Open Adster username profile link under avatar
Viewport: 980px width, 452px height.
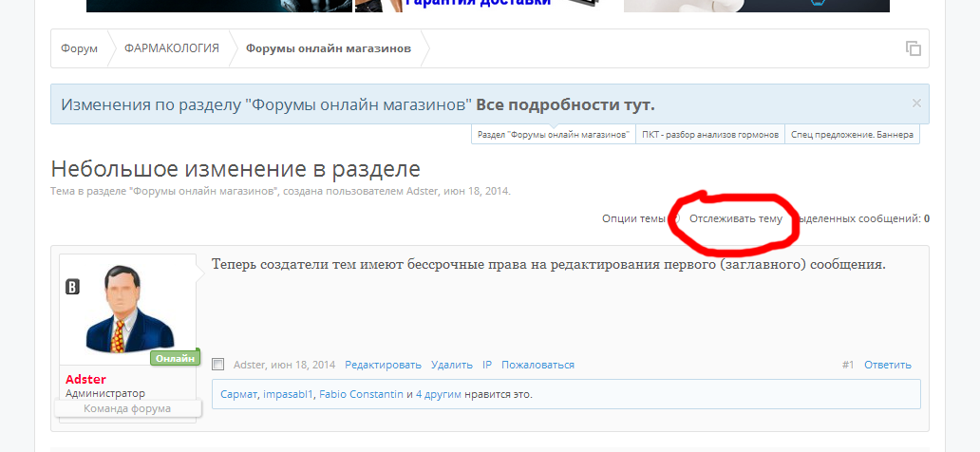tap(85, 379)
